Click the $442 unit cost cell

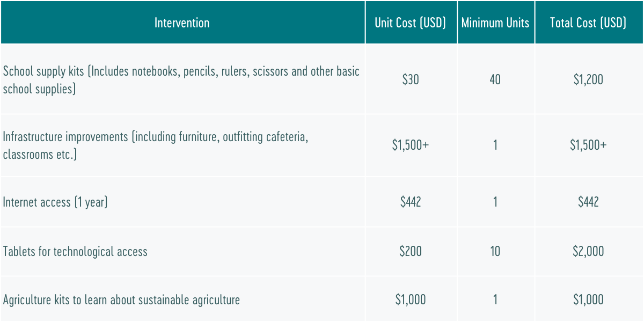[411, 202]
